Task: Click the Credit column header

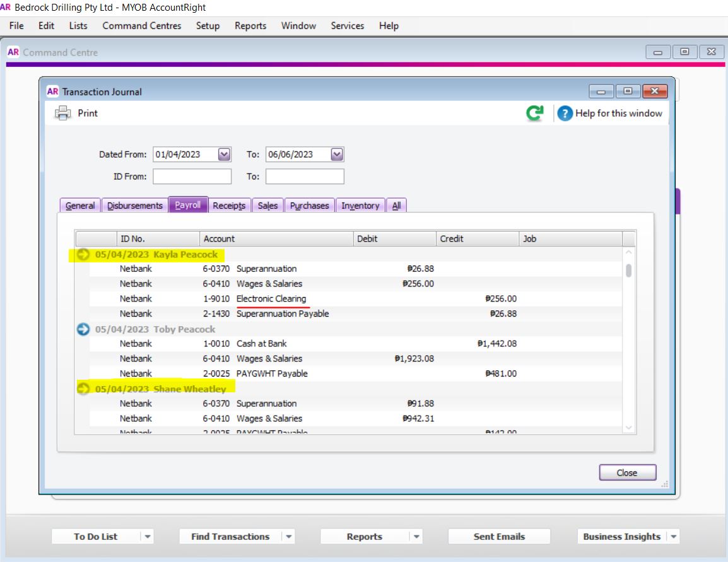Action: (478, 238)
